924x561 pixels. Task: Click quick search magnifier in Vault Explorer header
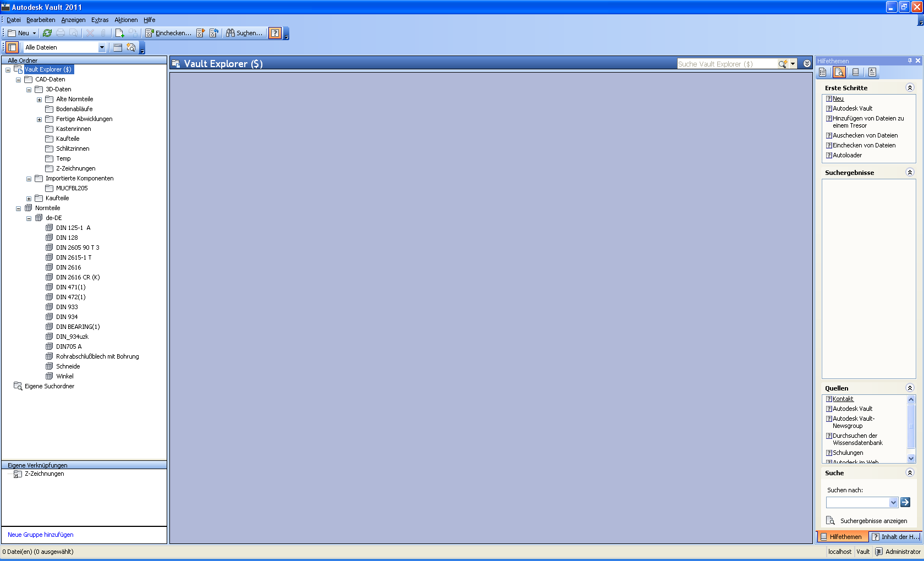(x=783, y=64)
